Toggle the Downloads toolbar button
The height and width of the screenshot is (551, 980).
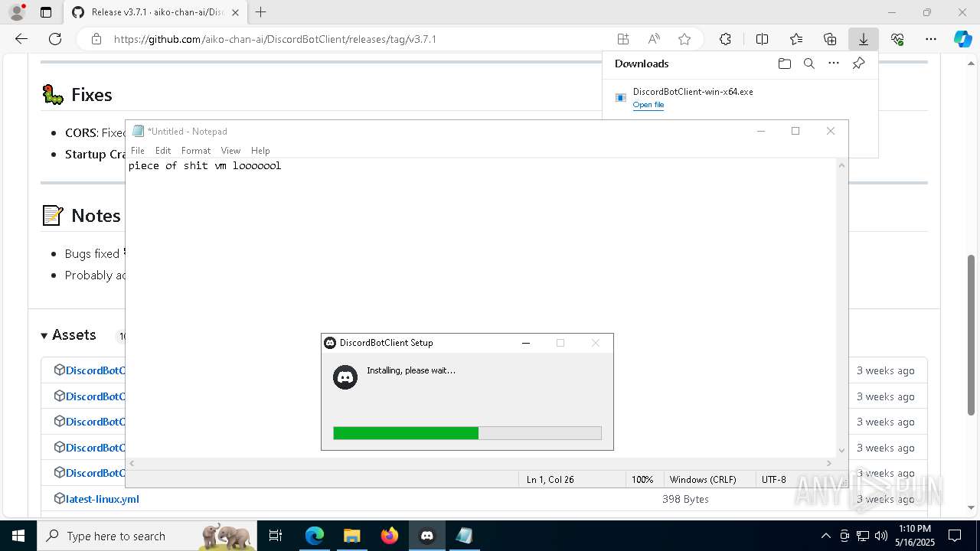pyautogui.click(x=863, y=39)
